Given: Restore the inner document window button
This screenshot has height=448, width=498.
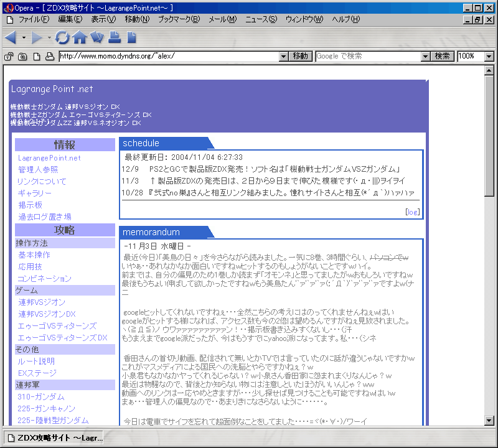Looking at the screenshot, I should pos(477,20).
